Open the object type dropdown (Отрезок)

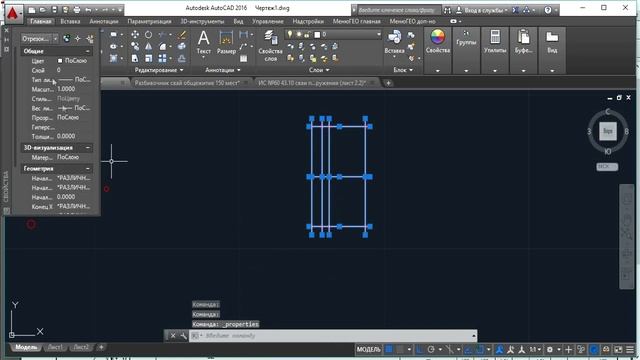pyautogui.click(x=40, y=39)
